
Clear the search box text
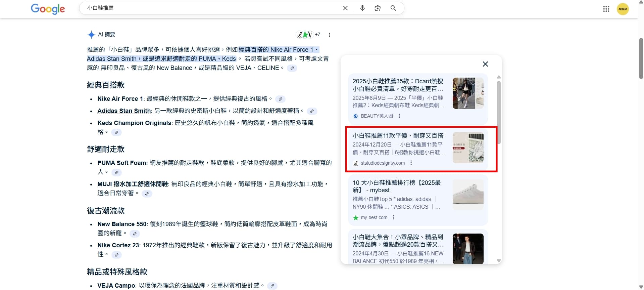click(345, 8)
